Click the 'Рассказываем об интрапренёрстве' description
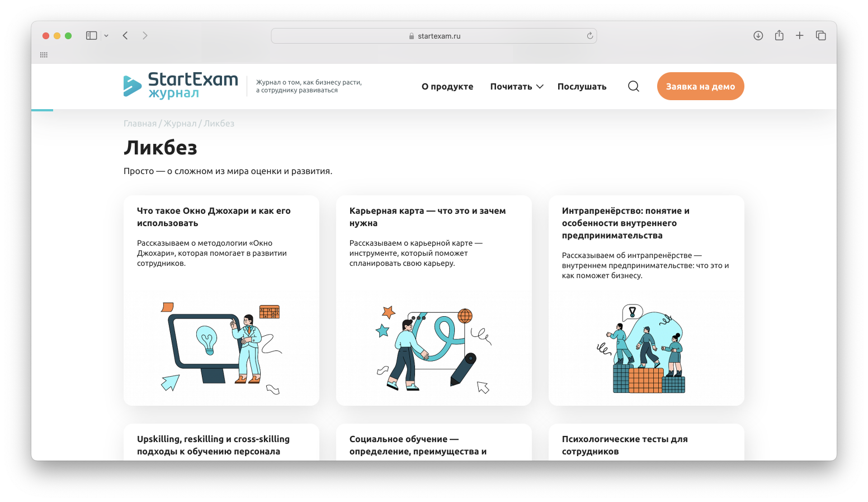Screen dimensions: 868x502 (645, 265)
